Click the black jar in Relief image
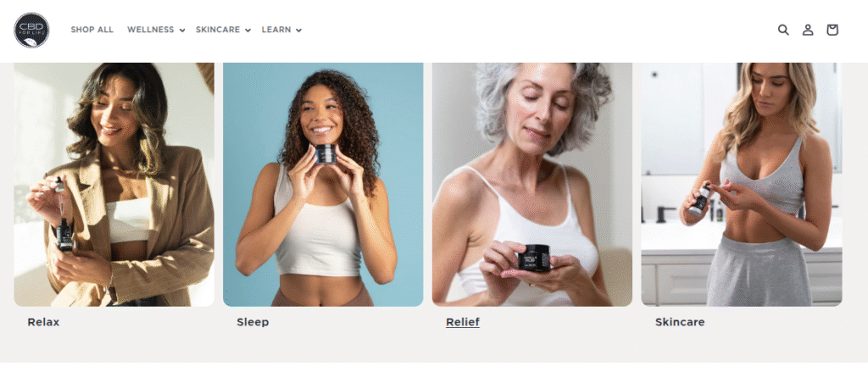Viewport: 868px width, 367px height. [535, 258]
